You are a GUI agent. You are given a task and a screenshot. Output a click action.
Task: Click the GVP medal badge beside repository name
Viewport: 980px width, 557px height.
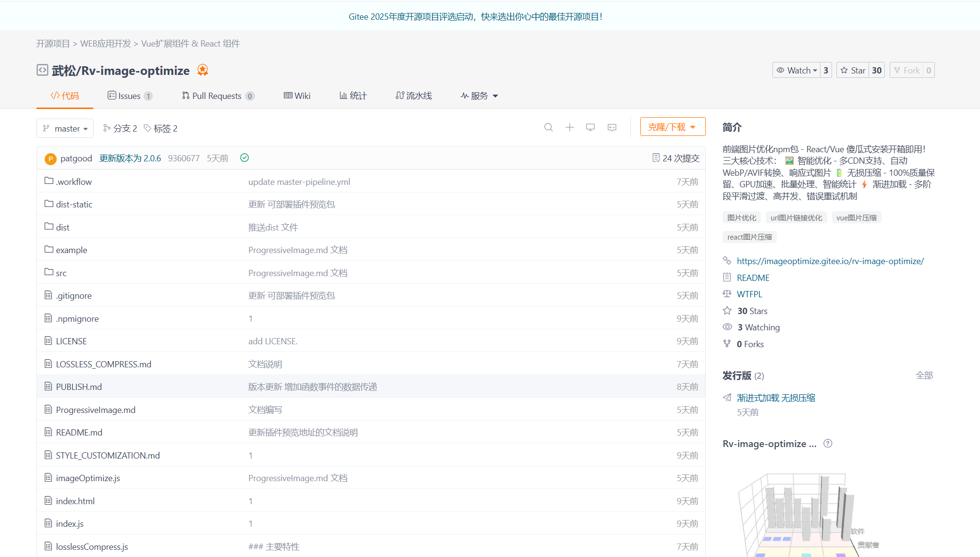click(202, 70)
